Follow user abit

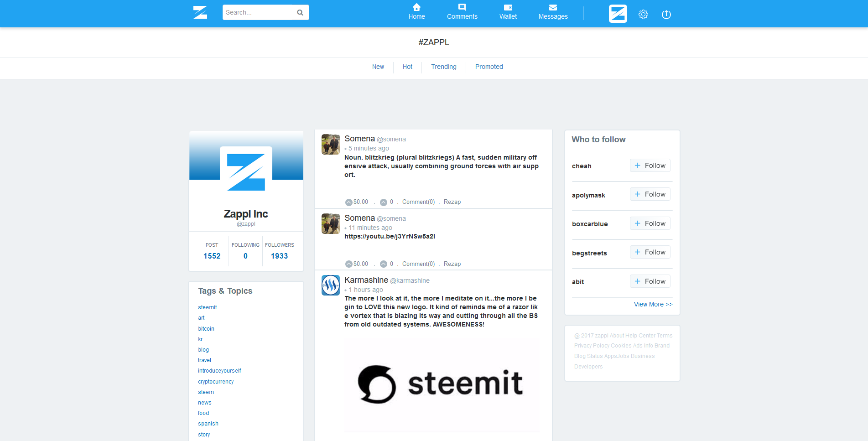tap(650, 281)
